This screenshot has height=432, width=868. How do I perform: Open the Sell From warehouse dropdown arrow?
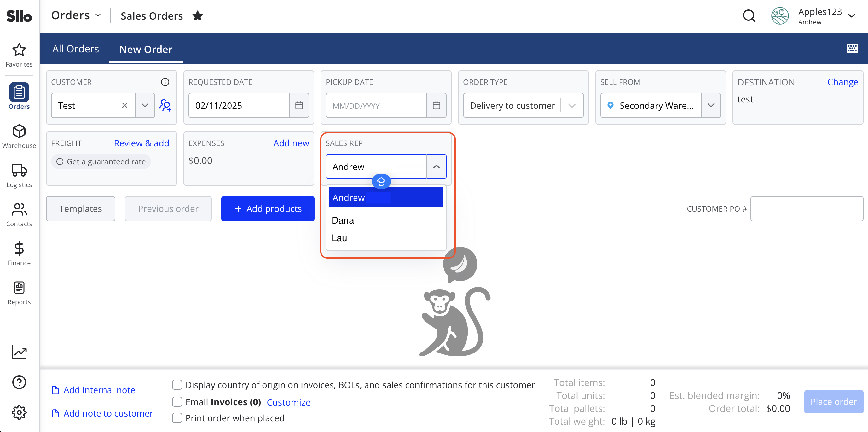(x=711, y=106)
